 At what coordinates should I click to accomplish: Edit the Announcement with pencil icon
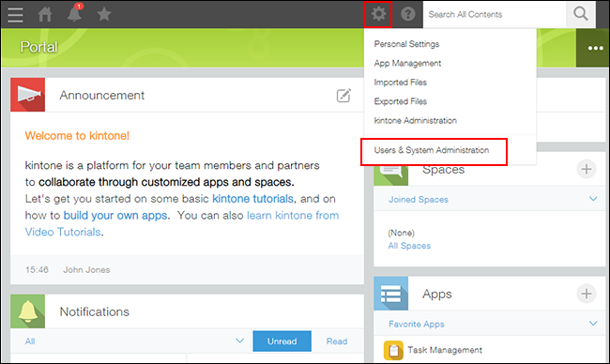click(343, 96)
